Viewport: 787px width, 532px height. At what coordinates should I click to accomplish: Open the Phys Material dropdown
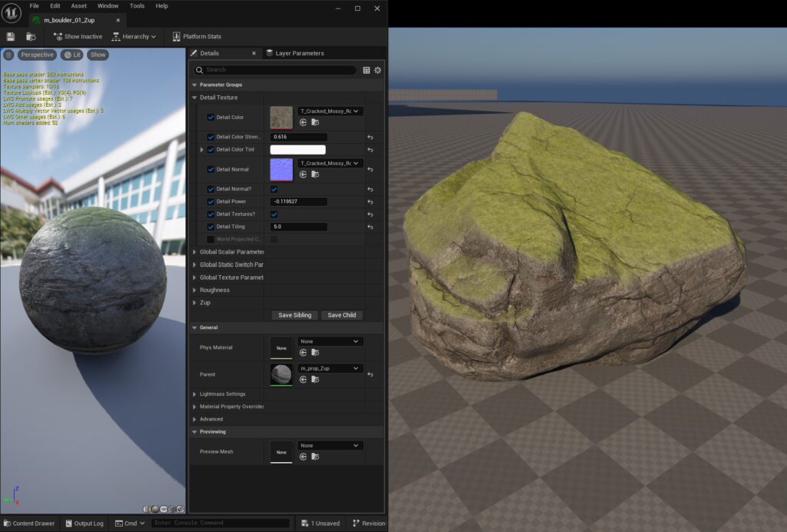[x=330, y=341]
